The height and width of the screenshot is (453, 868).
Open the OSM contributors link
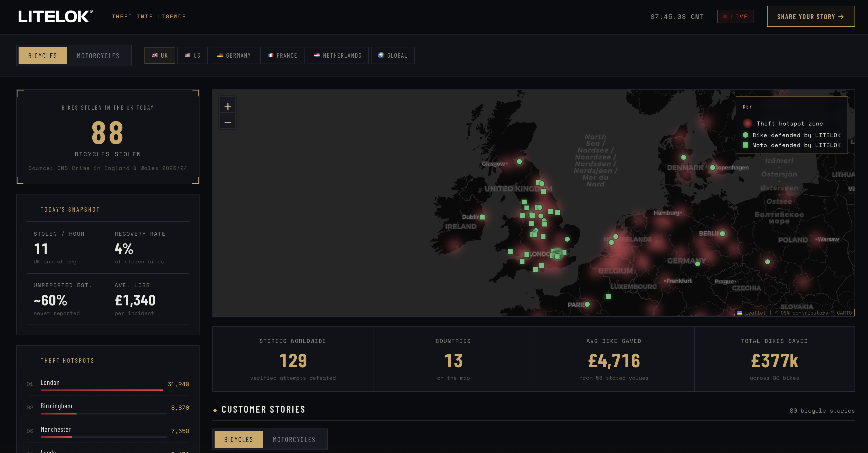click(804, 313)
